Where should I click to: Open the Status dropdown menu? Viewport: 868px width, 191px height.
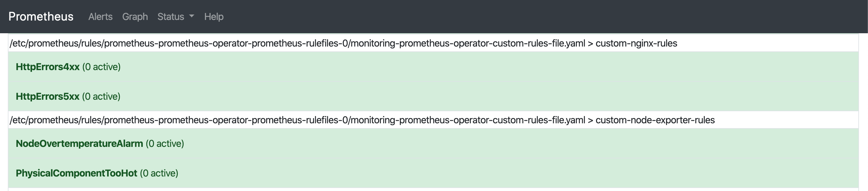174,17
